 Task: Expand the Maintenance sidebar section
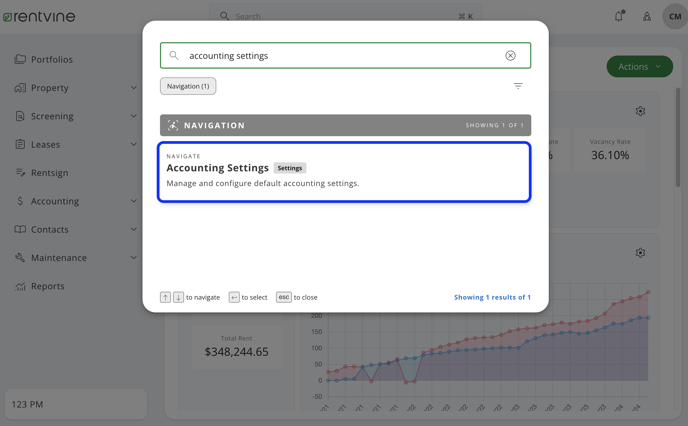[133, 258]
